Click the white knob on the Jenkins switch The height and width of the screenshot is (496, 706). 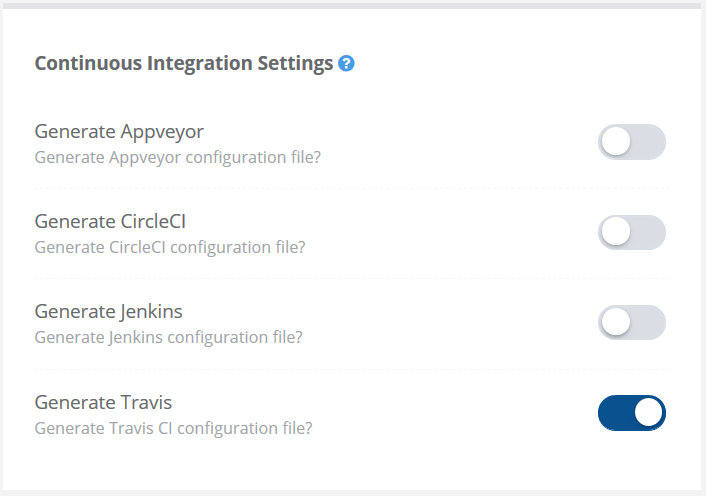pos(616,322)
